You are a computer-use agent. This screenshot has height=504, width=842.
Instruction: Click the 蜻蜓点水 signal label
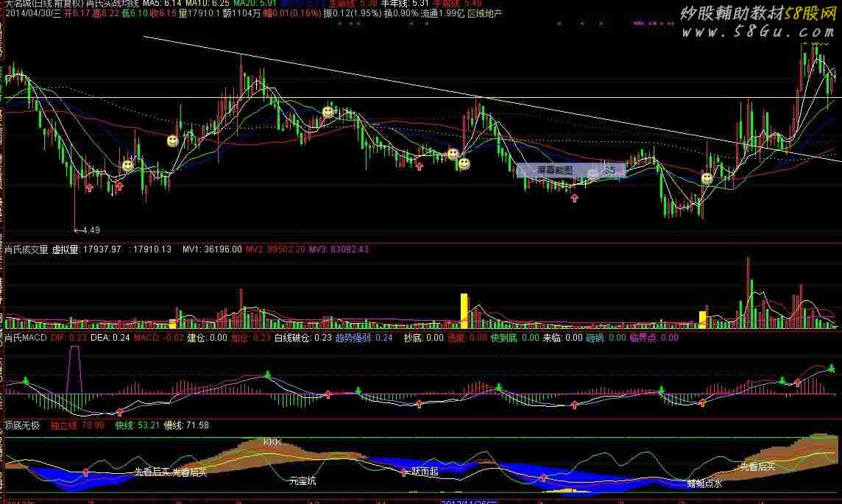coord(704,483)
